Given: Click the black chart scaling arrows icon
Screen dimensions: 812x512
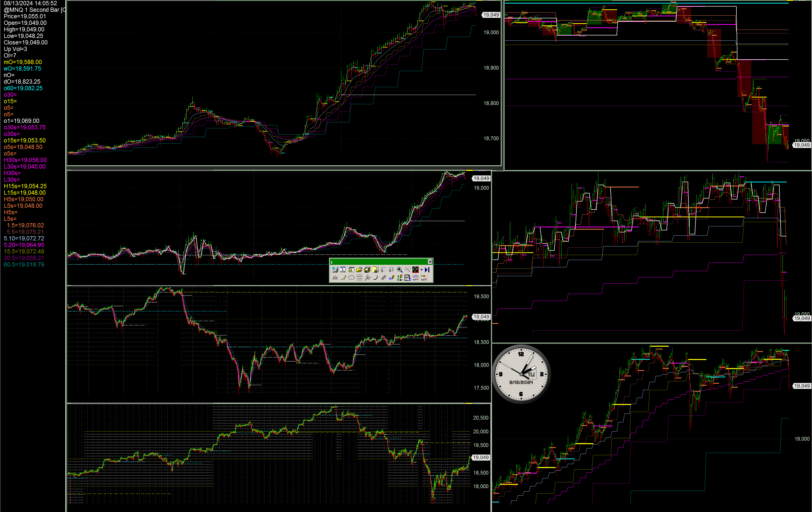Looking at the screenshot, I should [x=415, y=270].
